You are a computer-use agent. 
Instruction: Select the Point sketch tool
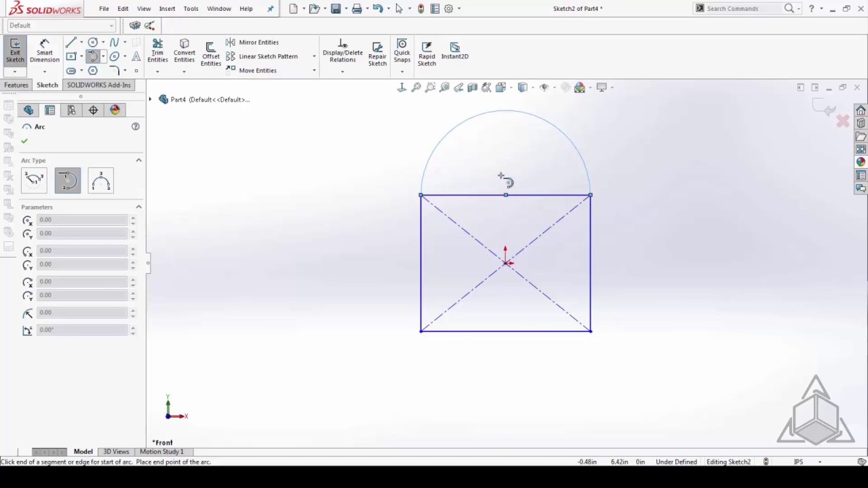[136, 70]
